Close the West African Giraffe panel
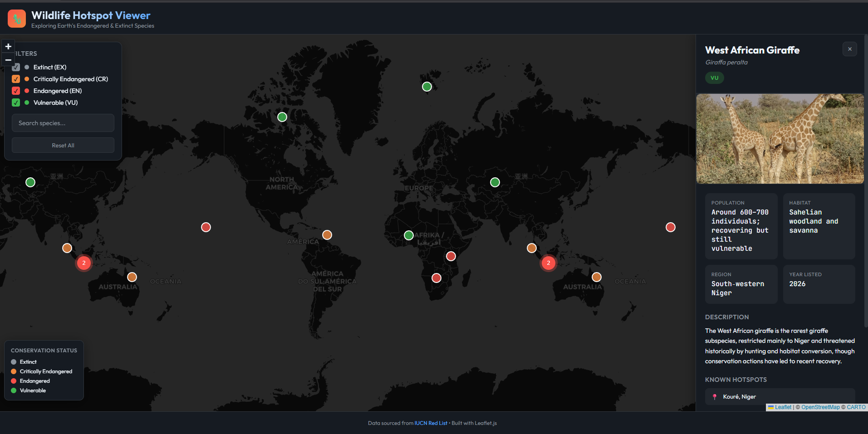This screenshot has height=434, width=868. pos(850,49)
